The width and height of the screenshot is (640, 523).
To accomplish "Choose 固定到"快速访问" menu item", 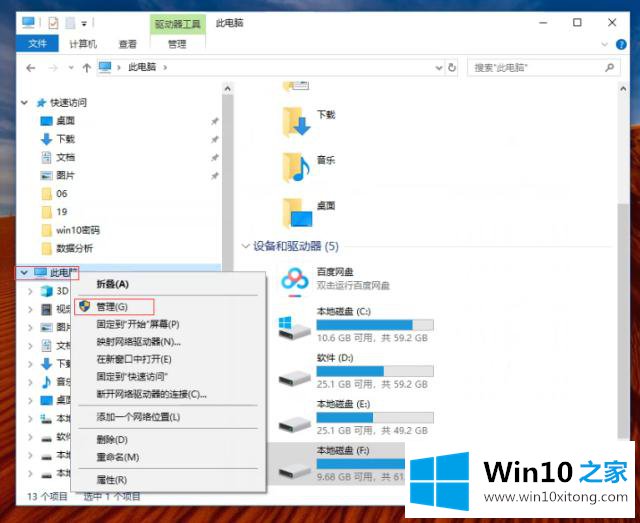I will (x=132, y=376).
